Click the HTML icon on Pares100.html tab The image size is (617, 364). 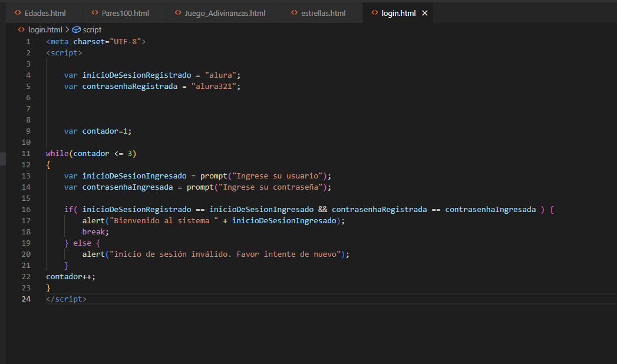(95, 13)
